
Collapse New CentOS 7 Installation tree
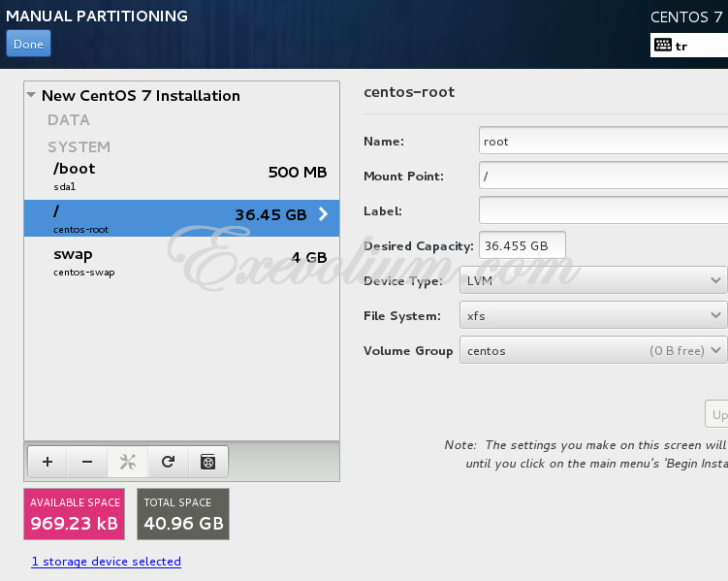click(x=31, y=95)
